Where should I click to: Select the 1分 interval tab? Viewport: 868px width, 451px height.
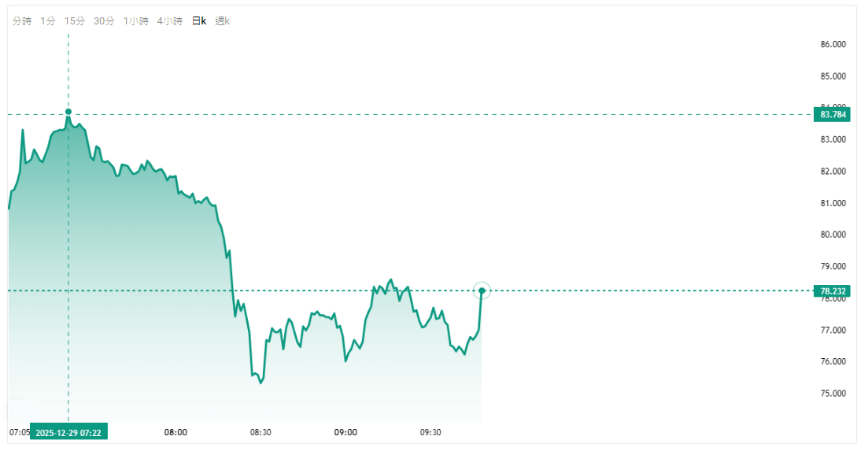pyautogui.click(x=48, y=21)
